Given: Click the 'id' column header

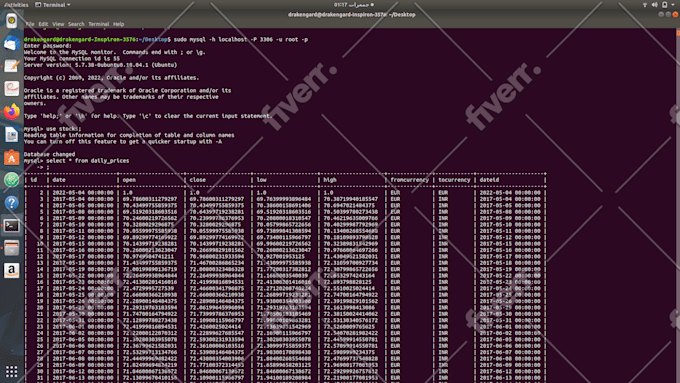Looking at the screenshot, I should click(33, 180).
